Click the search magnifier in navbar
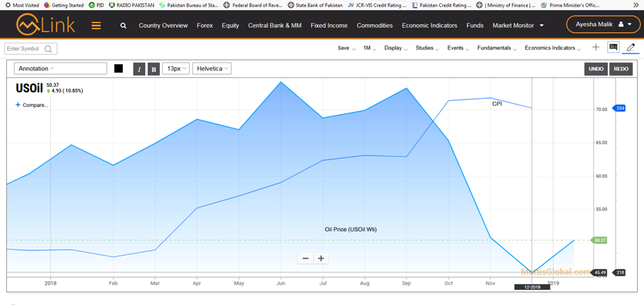Viewport: 644px width, 305px height. click(x=123, y=26)
